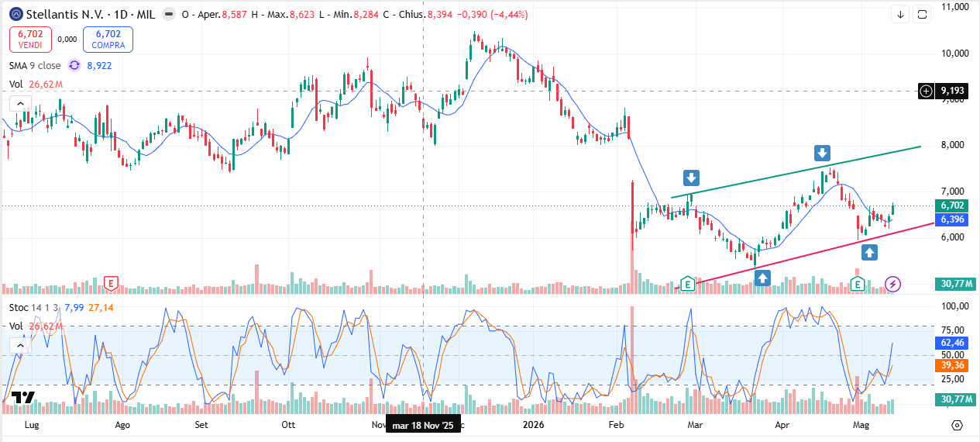Click the 100,00 stochastic scale label
980x442 pixels.
click(x=955, y=306)
